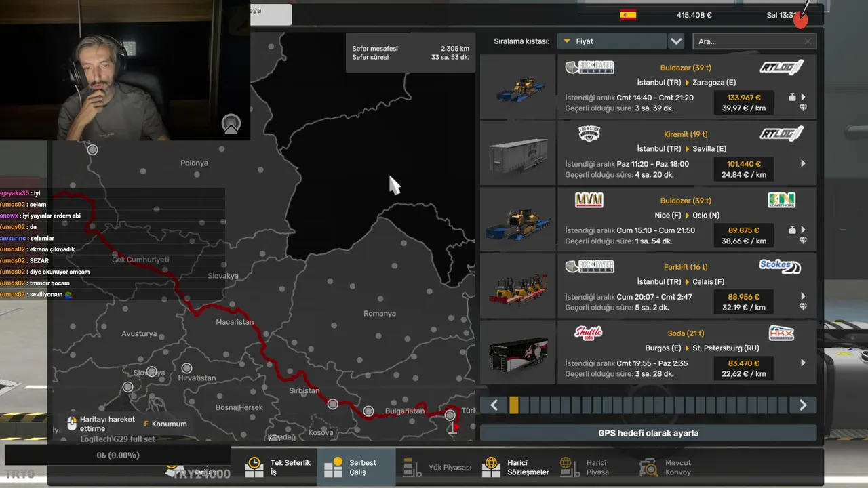
Task: Click diamond icon on Zaragoza Buldozer job
Action: click(x=803, y=107)
